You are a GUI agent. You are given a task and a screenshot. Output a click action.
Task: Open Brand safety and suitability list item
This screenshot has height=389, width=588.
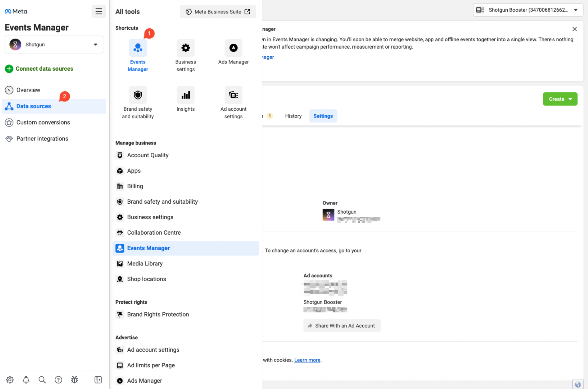(186, 201)
